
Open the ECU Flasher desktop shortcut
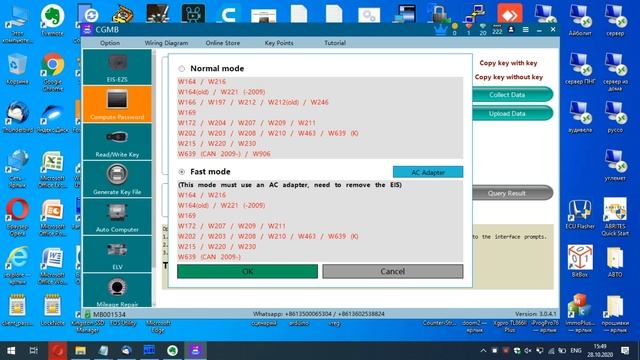(580, 215)
